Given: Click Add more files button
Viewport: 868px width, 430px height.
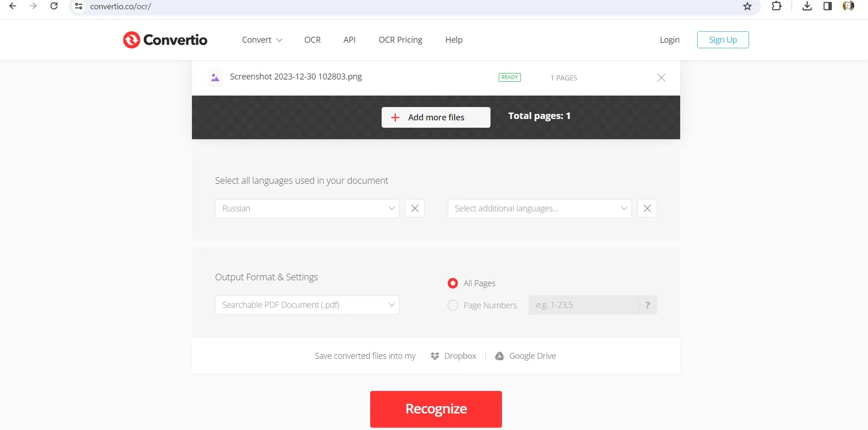Looking at the screenshot, I should [x=435, y=118].
